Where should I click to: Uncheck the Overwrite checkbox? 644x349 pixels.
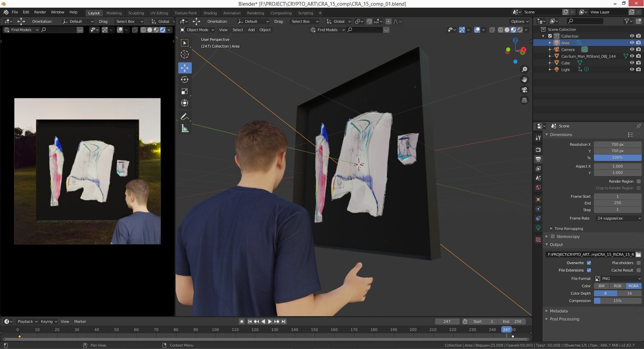(589, 263)
